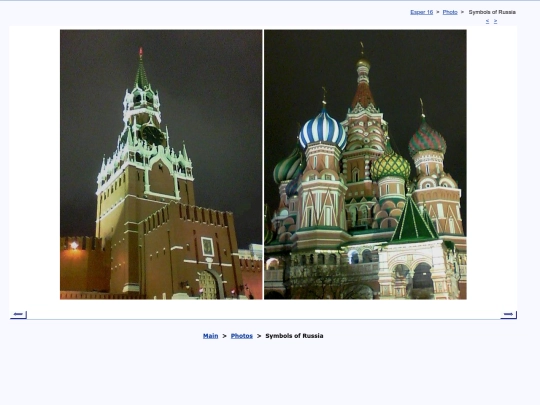Click 'Symbols of Russia' text in top breadcrumb
This screenshot has width=540, height=405.
click(x=492, y=12)
